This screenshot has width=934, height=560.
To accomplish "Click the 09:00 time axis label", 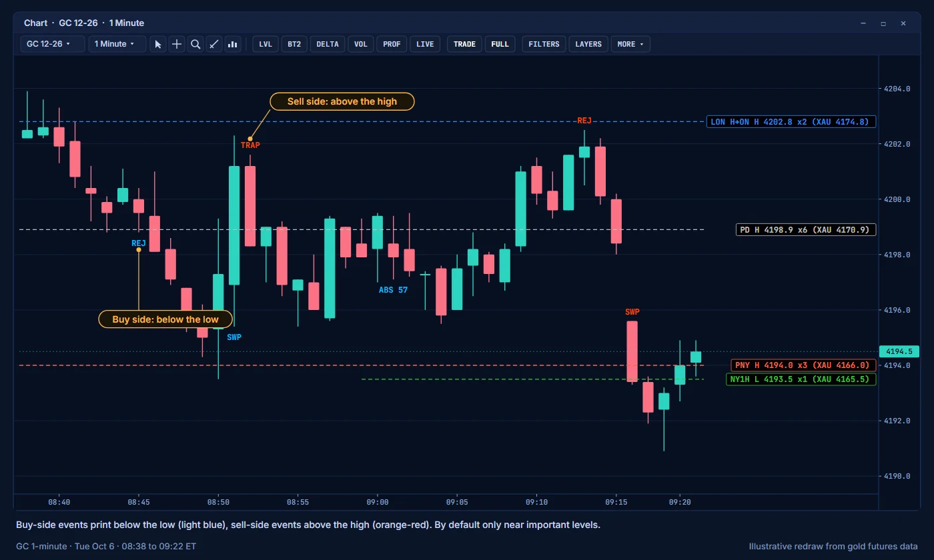I will 378,502.
